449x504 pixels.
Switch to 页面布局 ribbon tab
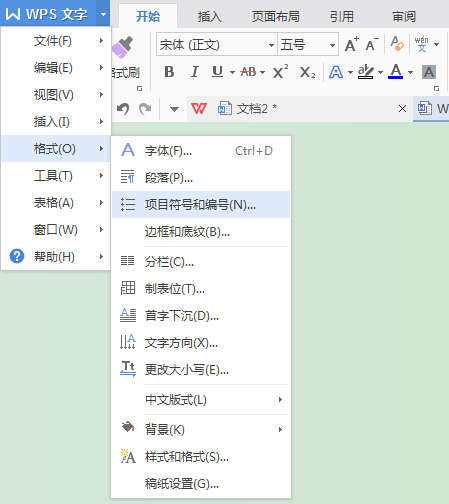[275, 16]
